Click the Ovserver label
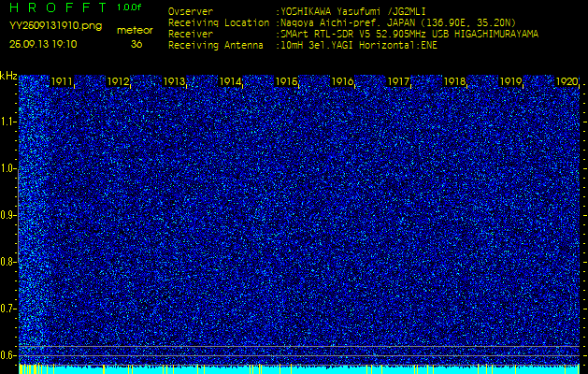The height and width of the screenshot is (374, 588). (x=191, y=11)
